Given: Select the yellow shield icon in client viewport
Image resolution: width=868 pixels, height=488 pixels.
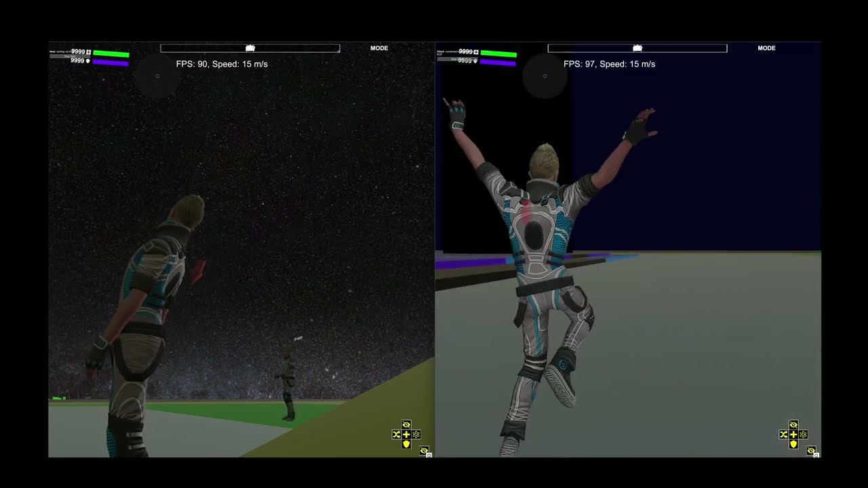Looking at the screenshot, I should click(x=793, y=445).
